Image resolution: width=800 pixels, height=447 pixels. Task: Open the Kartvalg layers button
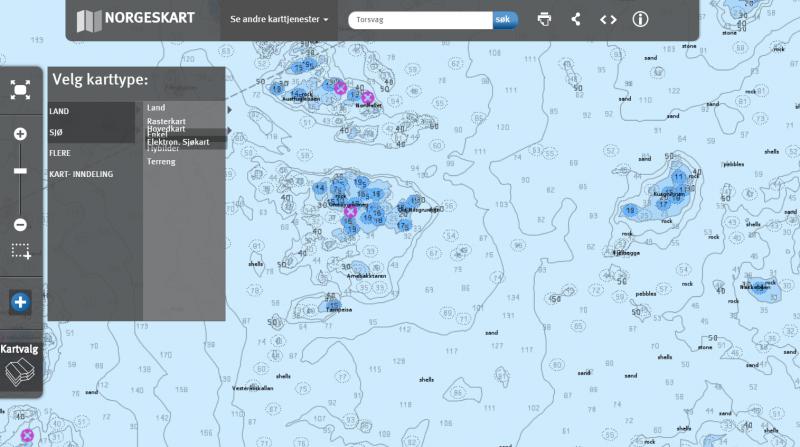[20, 365]
